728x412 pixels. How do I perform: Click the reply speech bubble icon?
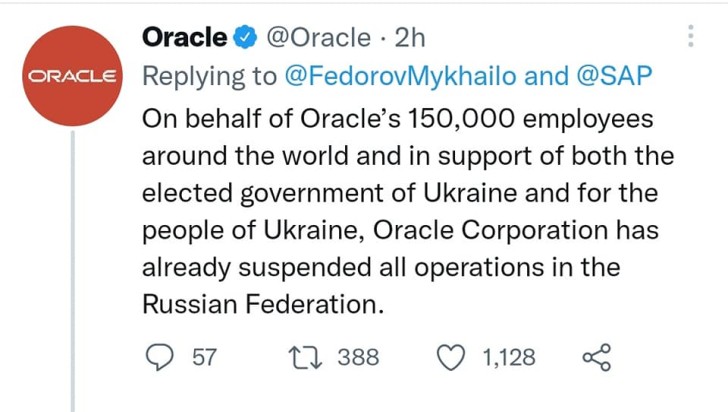(158, 357)
